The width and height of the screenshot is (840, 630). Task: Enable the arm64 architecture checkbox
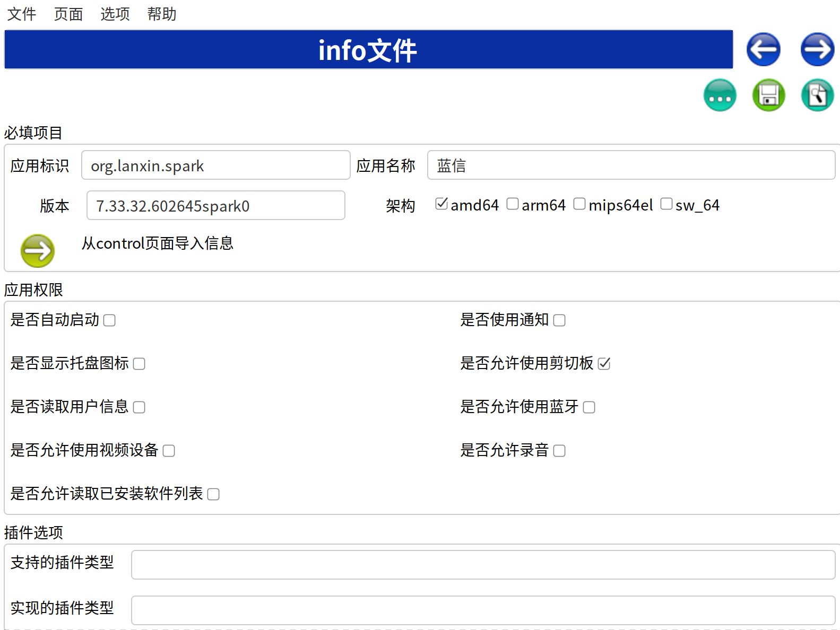click(x=513, y=204)
